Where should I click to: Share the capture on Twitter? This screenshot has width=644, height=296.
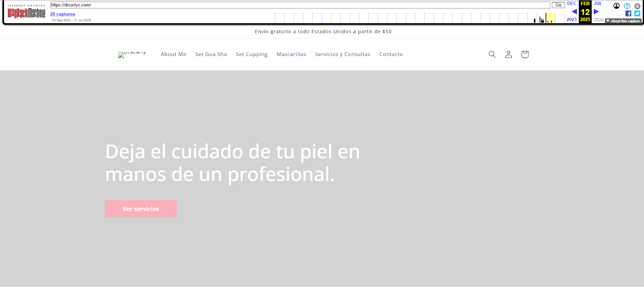click(x=637, y=14)
